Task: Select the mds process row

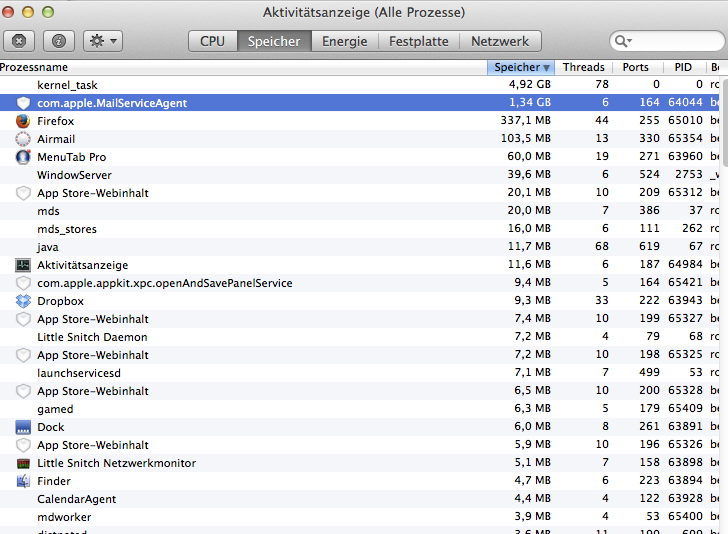Action: (360, 211)
